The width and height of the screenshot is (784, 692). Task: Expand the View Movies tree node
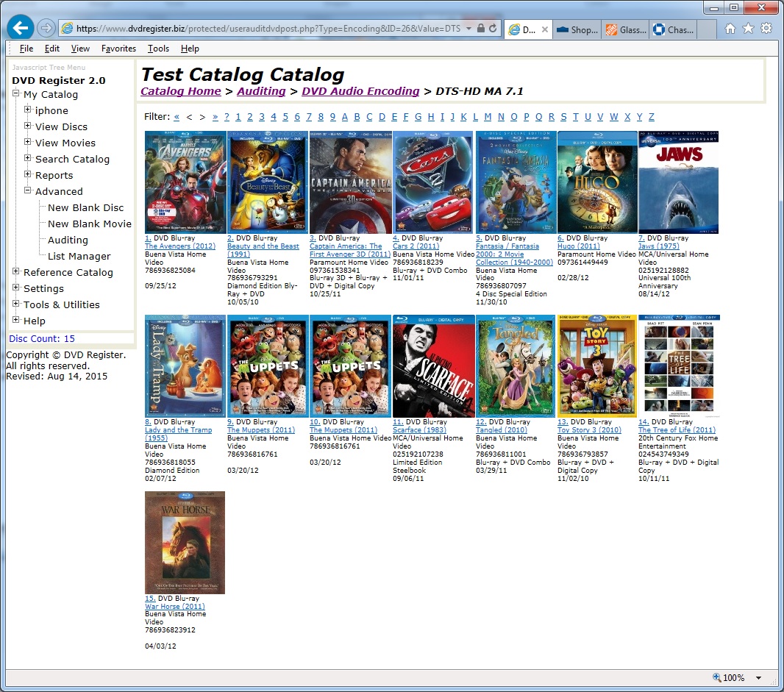(x=28, y=141)
